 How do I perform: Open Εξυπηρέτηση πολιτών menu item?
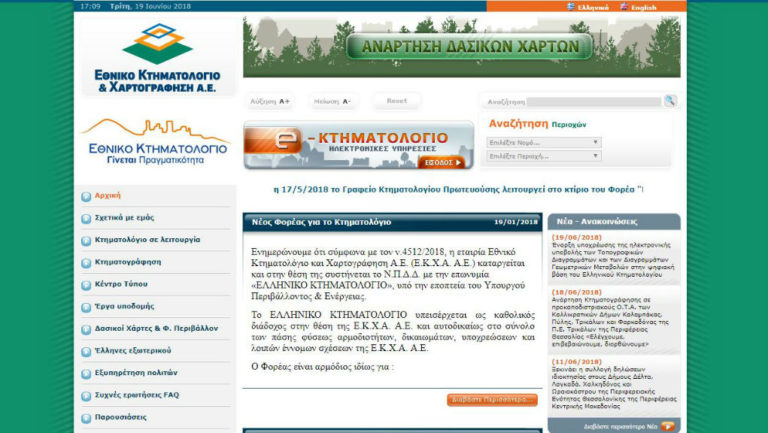(x=136, y=373)
